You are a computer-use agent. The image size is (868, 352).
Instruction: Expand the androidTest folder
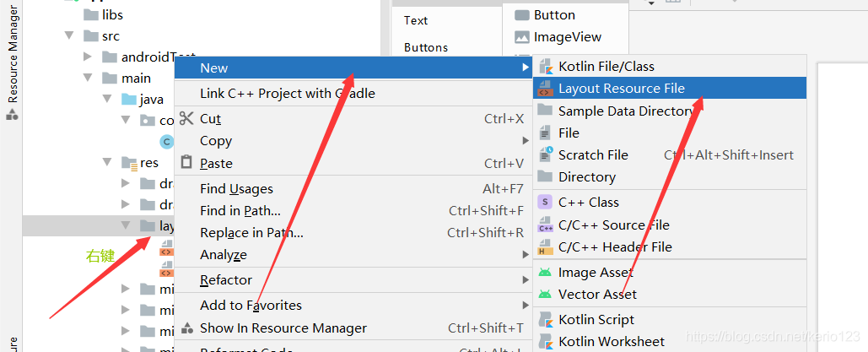point(88,57)
